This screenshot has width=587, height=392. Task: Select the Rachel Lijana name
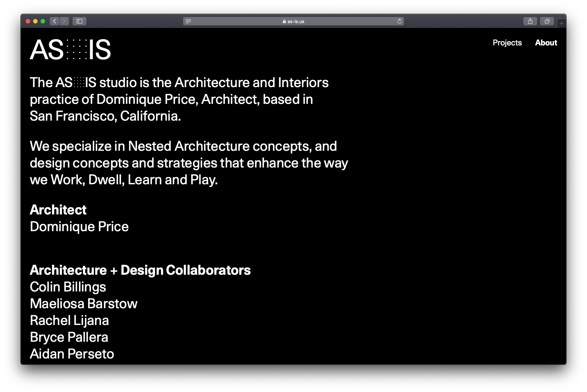click(x=69, y=321)
